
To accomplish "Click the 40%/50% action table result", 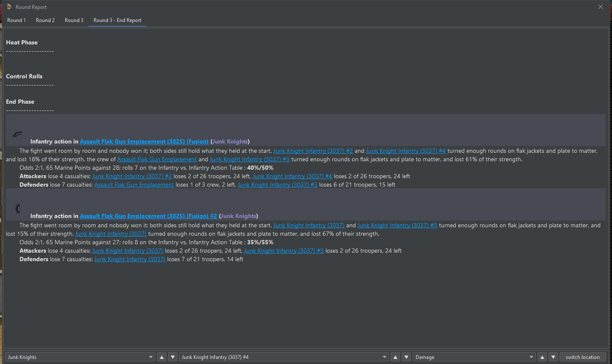I will [260, 168].
